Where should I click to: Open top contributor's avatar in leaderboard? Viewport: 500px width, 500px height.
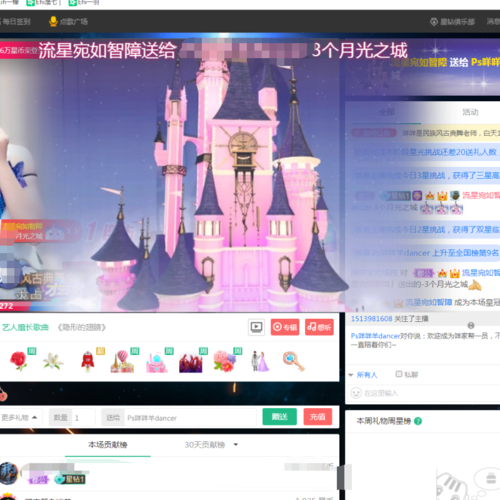8,473
